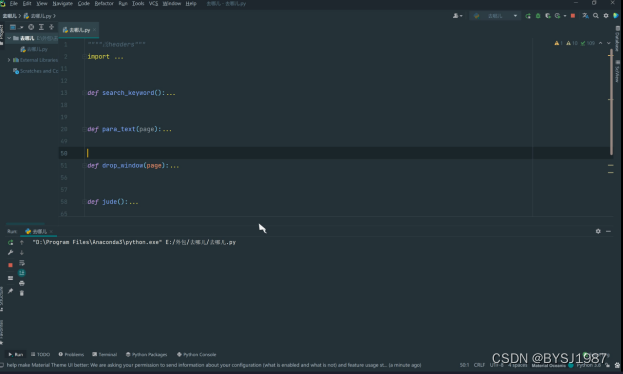The width and height of the screenshot is (623, 374).
Task: Open Run panel settings gear
Action: [x=598, y=231]
